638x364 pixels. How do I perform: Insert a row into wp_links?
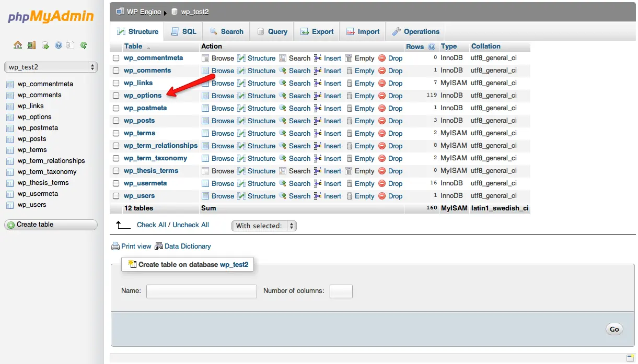[x=328, y=83]
